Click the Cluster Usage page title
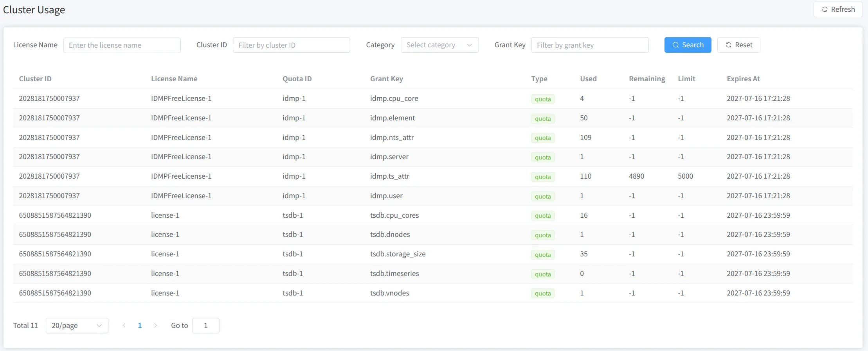This screenshot has height=351, width=868. tap(34, 10)
